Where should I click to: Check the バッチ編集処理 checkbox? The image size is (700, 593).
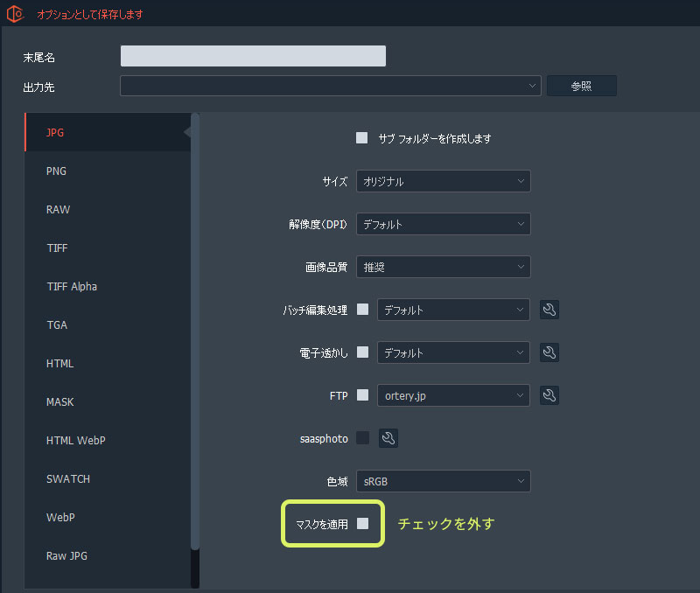(x=362, y=310)
